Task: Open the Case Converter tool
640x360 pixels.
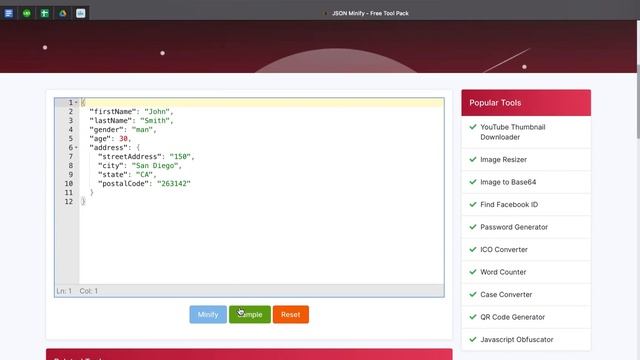Action: [506, 294]
